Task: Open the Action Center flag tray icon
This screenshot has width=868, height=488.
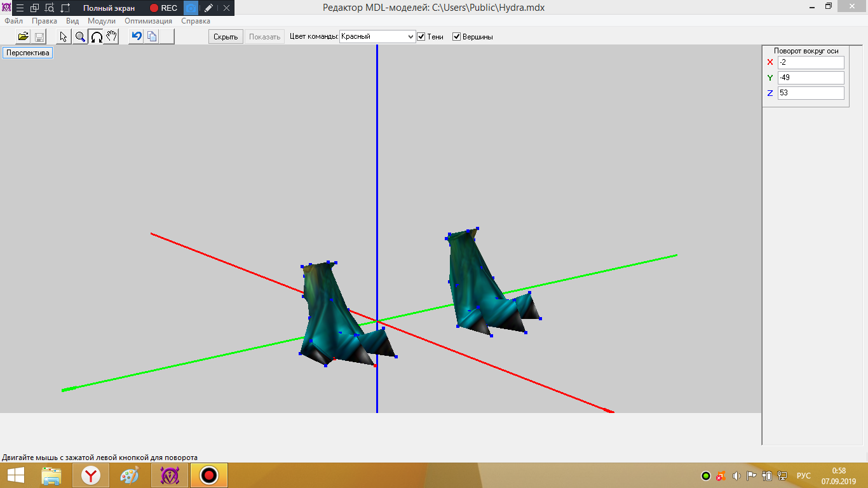Action: 752,475
